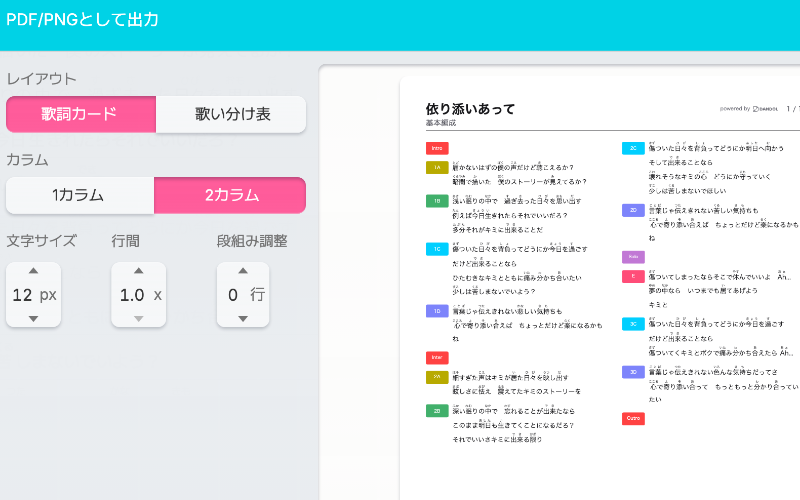Click the red Intro section tag
The image size is (800, 500).
(x=437, y=148)
